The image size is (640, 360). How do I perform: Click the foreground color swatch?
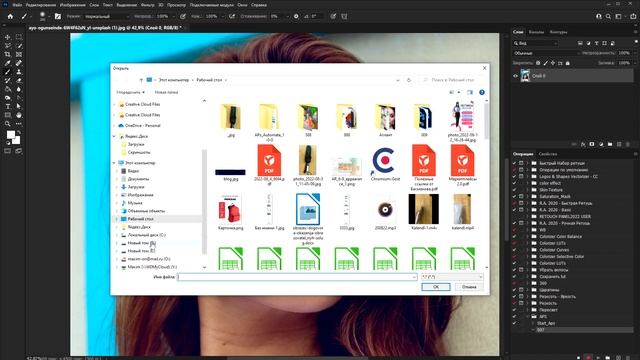tap(11, 135)
